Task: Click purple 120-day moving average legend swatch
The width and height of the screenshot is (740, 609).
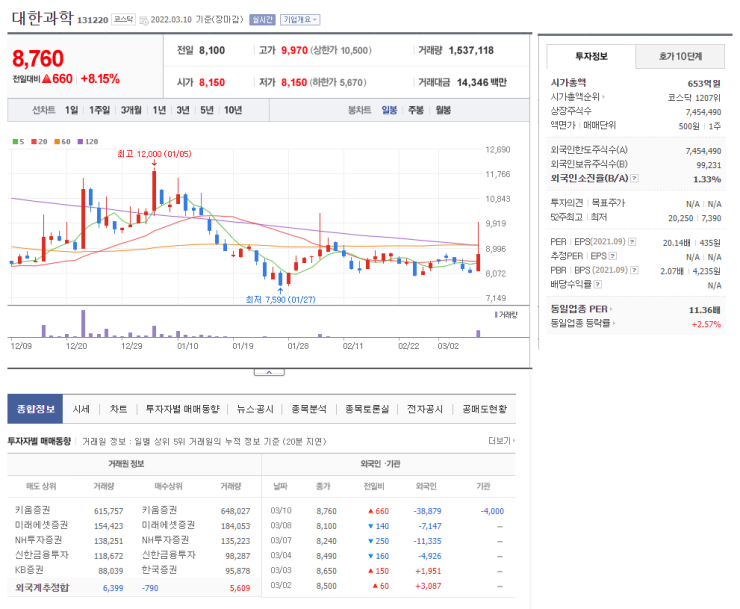Action: (x=80, y=142)
